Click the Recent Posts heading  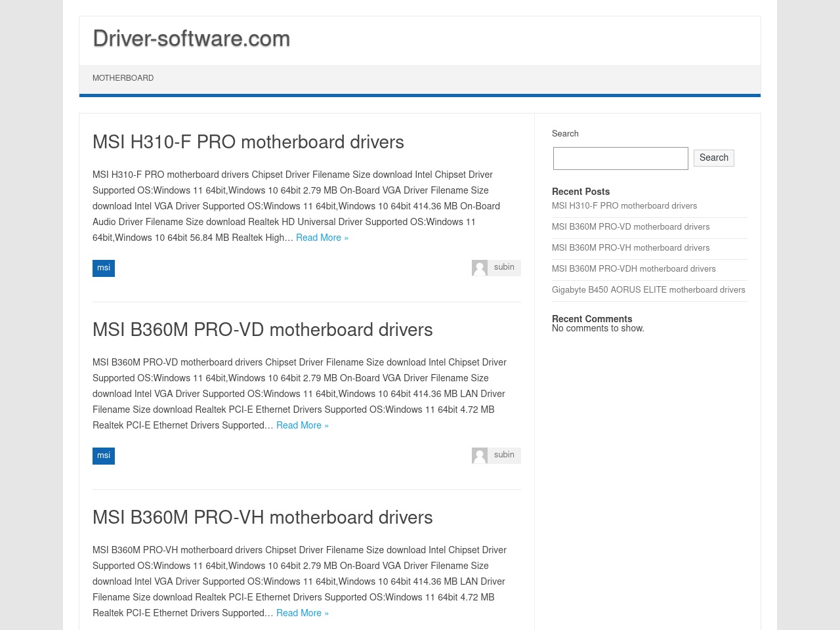point(581,192)
